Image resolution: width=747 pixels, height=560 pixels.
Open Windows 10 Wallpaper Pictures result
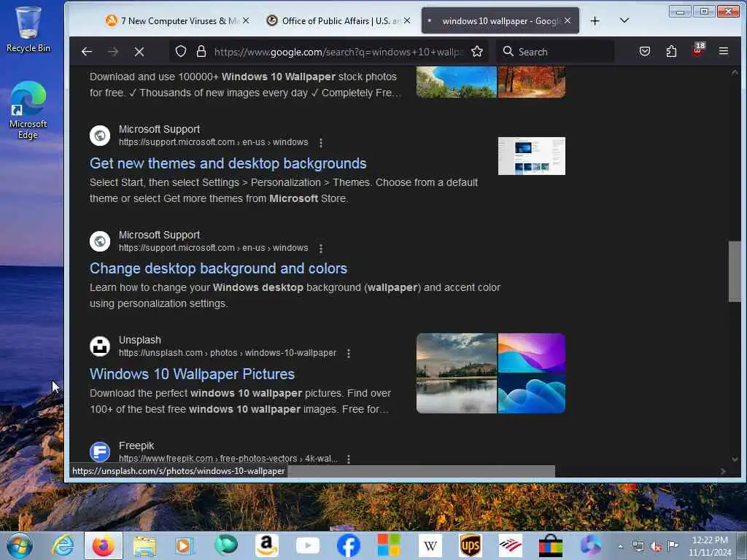point(192,374)
